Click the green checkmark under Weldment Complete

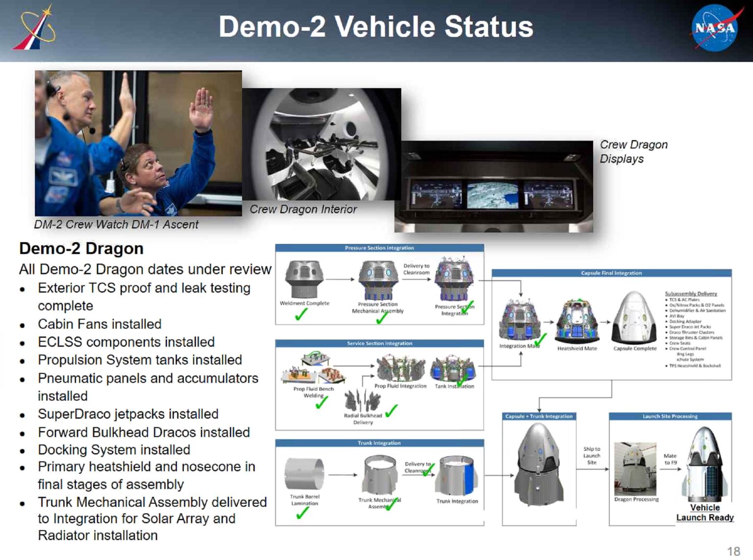(x=301, y=315)
